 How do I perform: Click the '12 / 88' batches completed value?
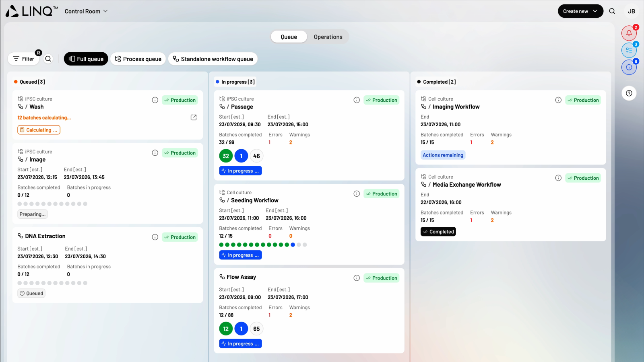point(226,315)
